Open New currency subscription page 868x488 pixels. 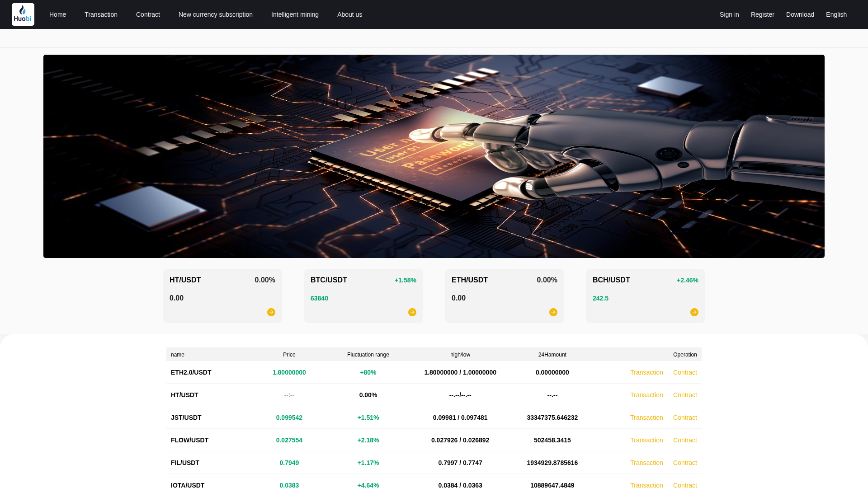click(x=216, y=14)
